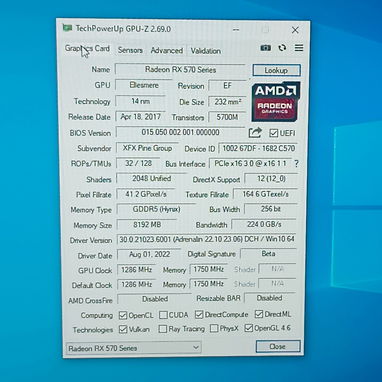Image resolution: width=382 pixels, height=382 pixels.
Task: Click the Revision value EF
Action: pyautogui.click(x=227, y=86)
